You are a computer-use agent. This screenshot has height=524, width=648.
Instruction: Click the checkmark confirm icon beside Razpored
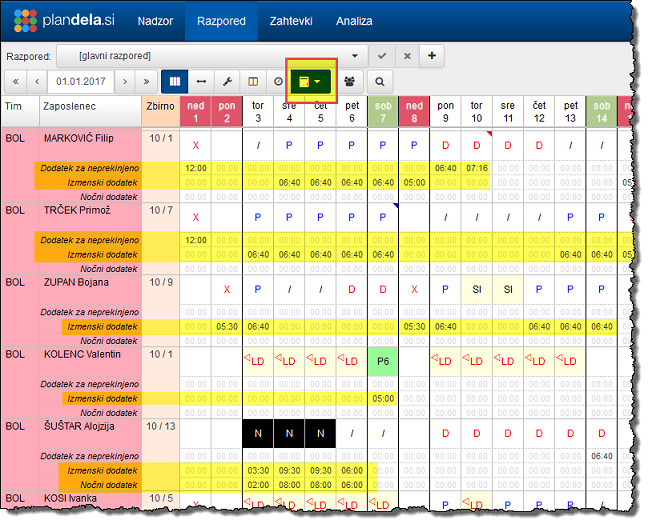tap(382, 55)
